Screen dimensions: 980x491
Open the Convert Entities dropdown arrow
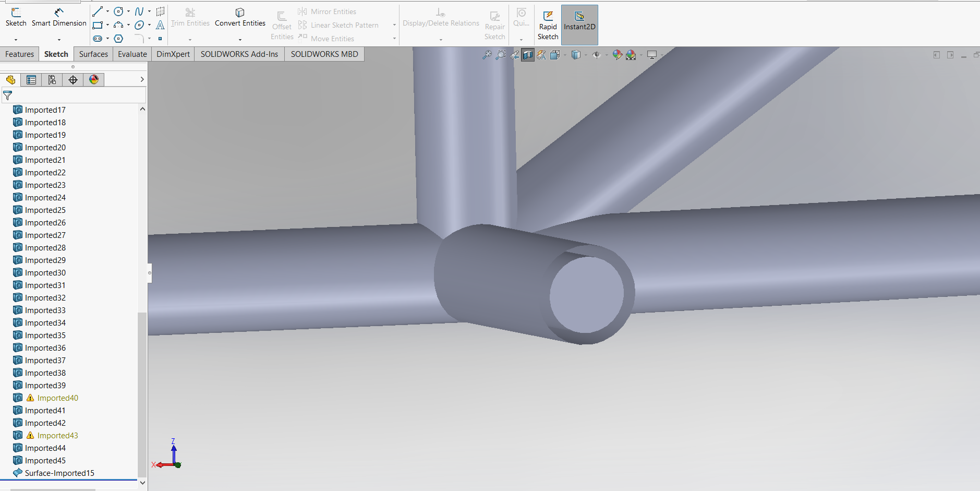click(240, 40)
